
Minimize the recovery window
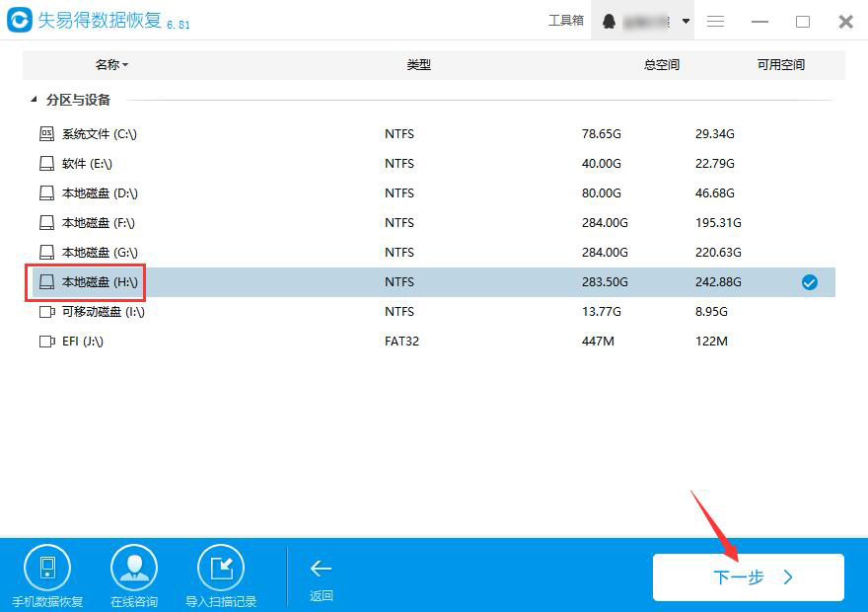coord(759,21)
